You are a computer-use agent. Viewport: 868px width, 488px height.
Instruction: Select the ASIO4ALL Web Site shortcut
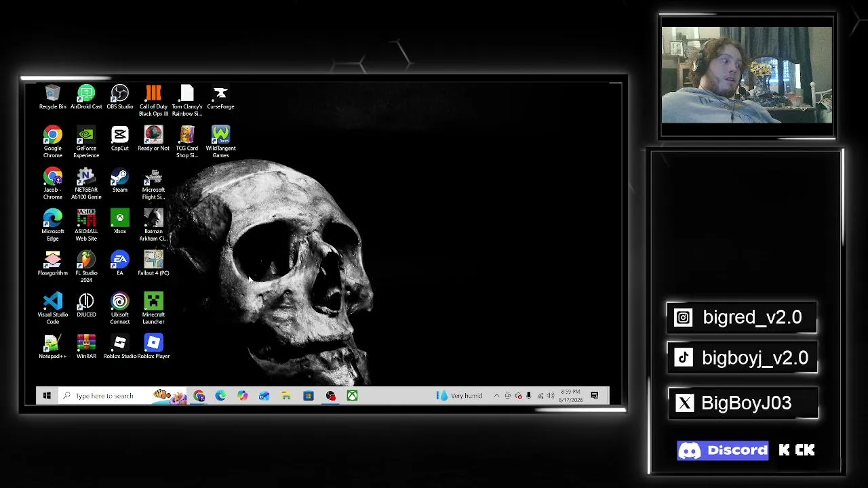tap(86, 225)
